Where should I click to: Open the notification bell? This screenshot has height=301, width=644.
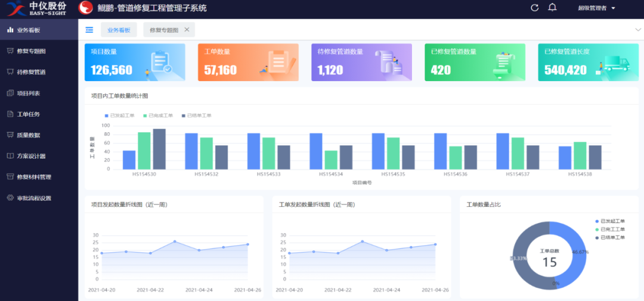[552, 8]
